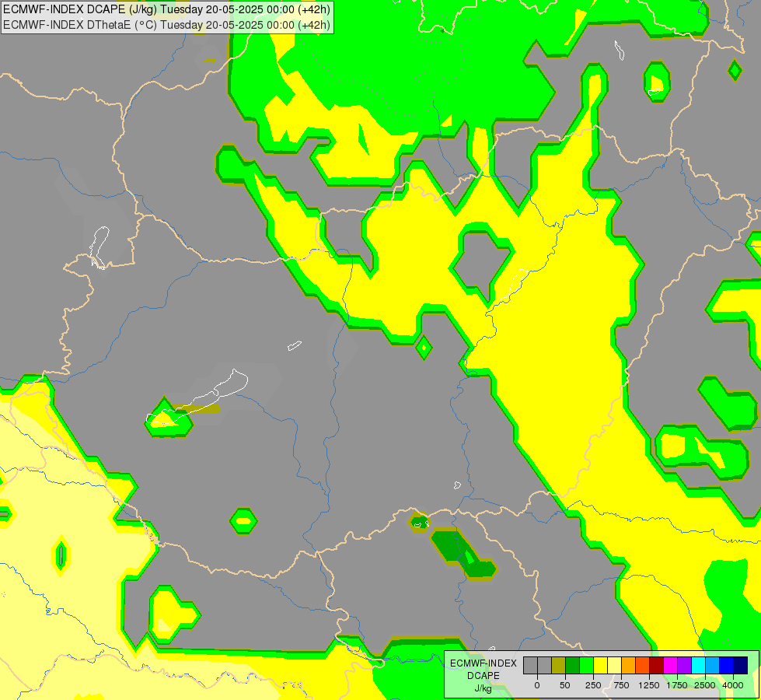761x700 pixels.
Task: Pick the cyan legend color swatch
Action: click(x=699, y=665)
